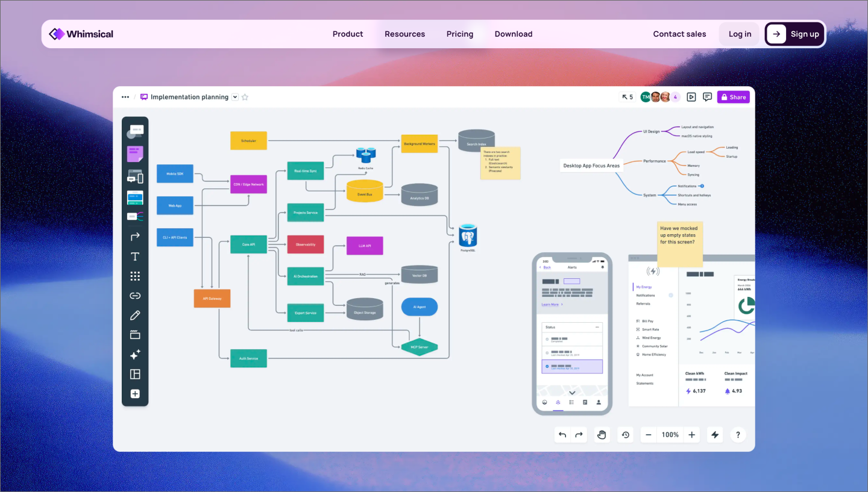
Task: Select the Redis Cache icon
Action: point(366,155)
